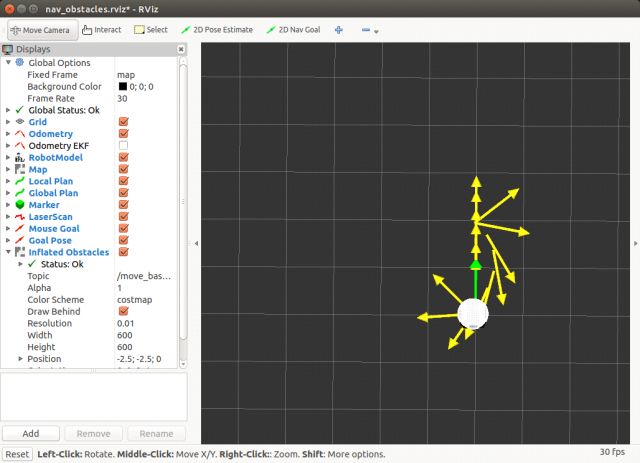The image size is (640, 463).
Task: Choose the Select tool in toolbar
Action: (x=151, y=30)
